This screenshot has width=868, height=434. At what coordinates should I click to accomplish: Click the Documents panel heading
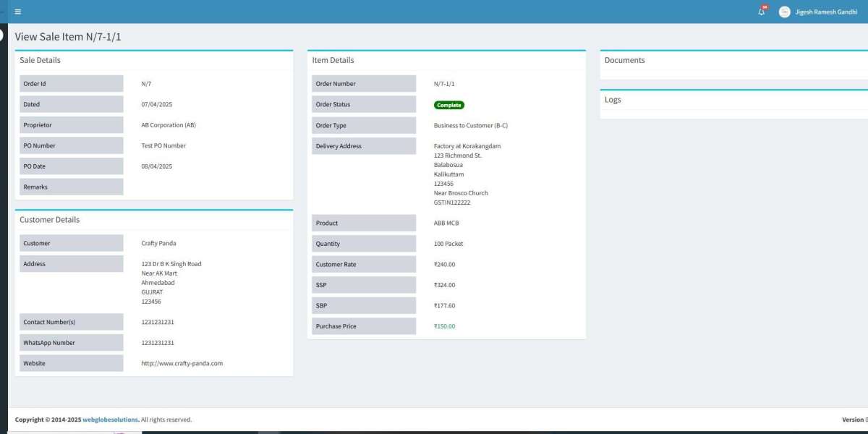pos(624,60)
